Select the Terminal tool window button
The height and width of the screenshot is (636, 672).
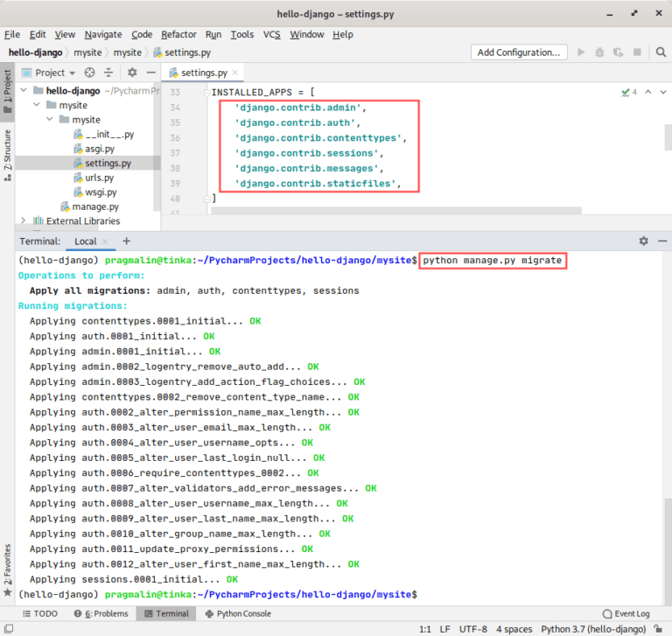coord(166,613)
